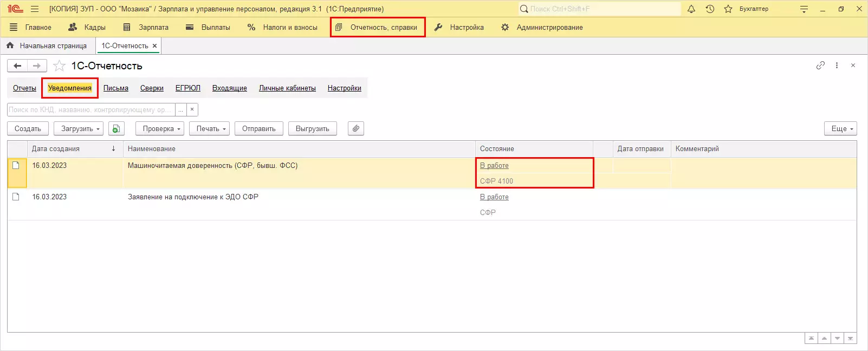Click the paperclip attachments icon
This screenshot has height=351, width=868.
tap(355, 128)
